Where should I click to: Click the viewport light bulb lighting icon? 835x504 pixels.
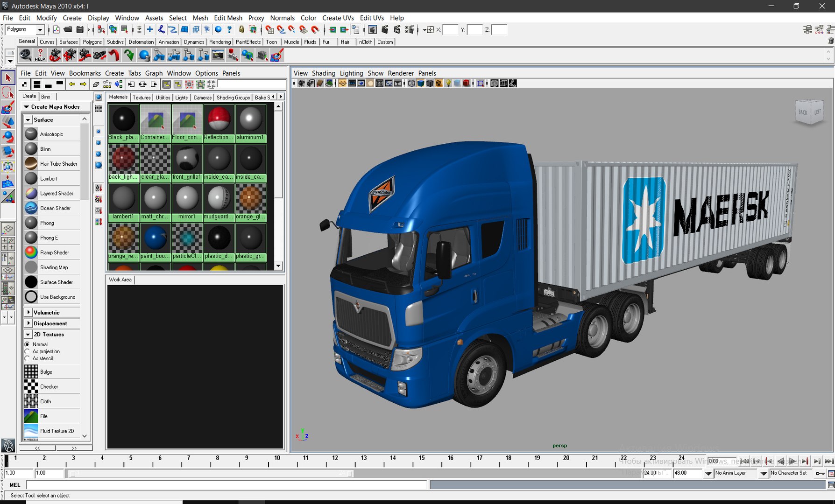tap(448, 83)
